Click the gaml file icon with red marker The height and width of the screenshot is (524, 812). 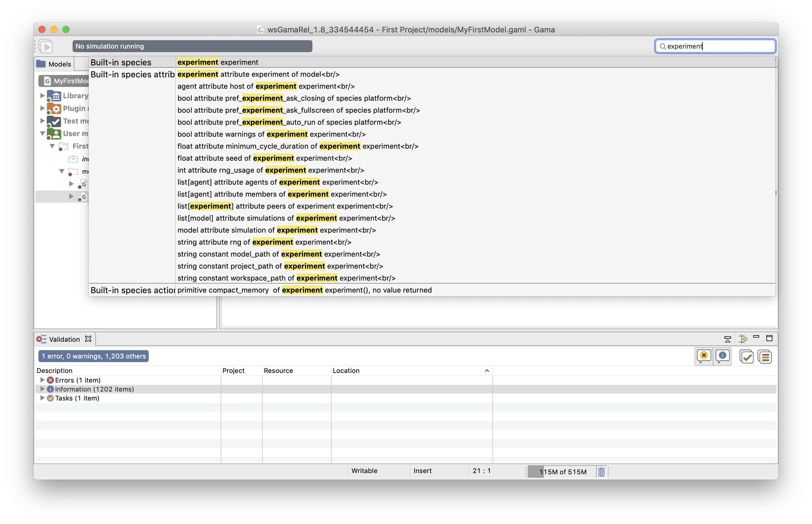(83, 184)
